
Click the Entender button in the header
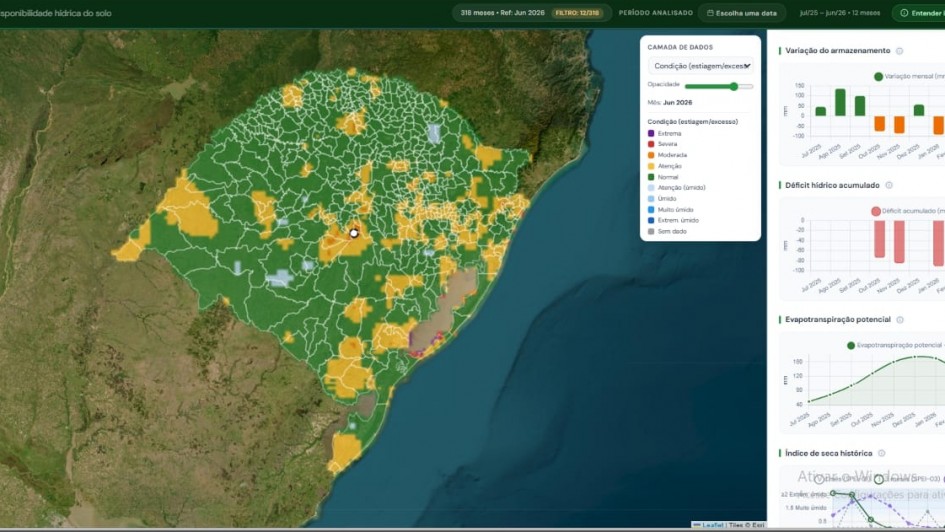918,13
